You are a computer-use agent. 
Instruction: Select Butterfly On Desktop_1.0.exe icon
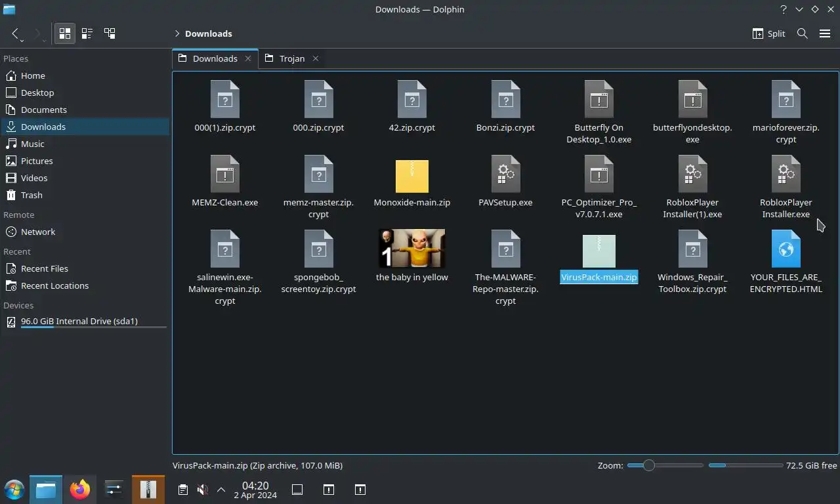click(x=598, y=99)
